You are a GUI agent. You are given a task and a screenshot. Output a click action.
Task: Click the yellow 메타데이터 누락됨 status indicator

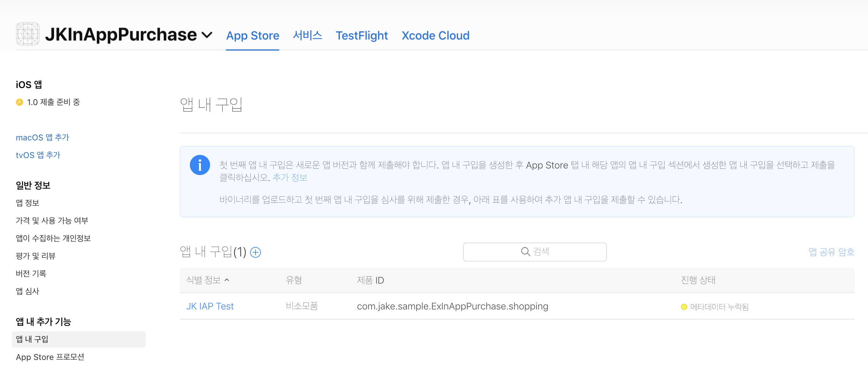684,307
